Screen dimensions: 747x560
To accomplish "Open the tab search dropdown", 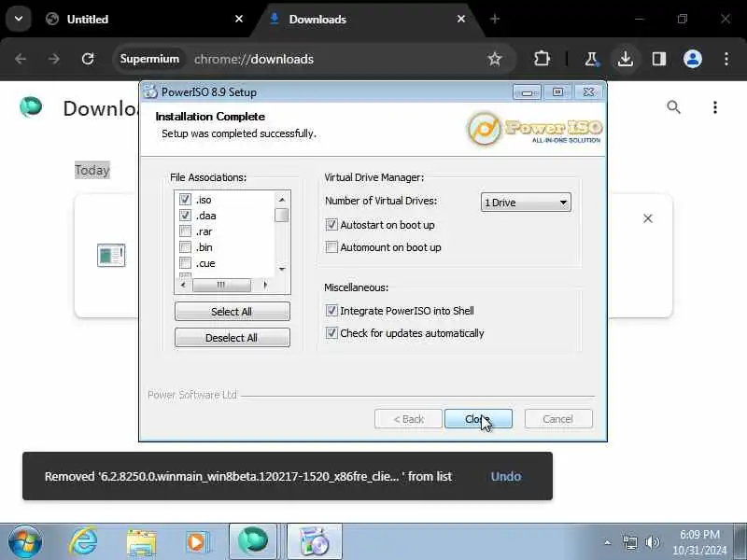I will coord(19,19).
